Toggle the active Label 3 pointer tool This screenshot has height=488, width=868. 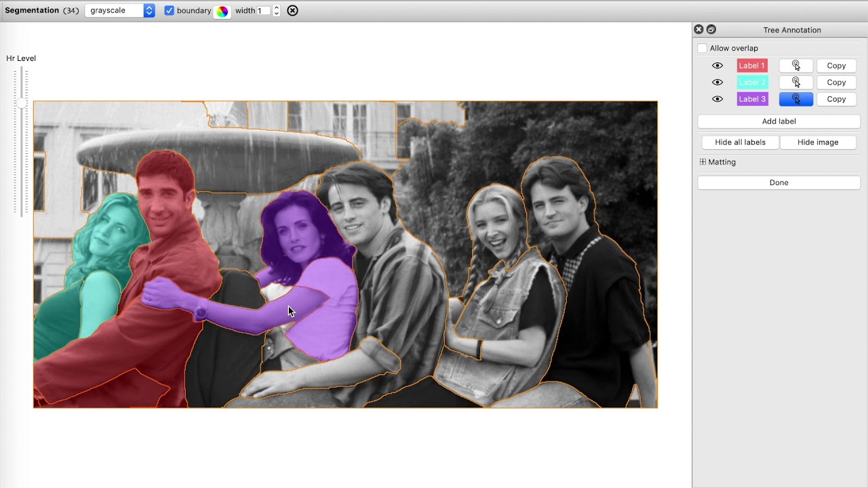click(x=796, y=99)
